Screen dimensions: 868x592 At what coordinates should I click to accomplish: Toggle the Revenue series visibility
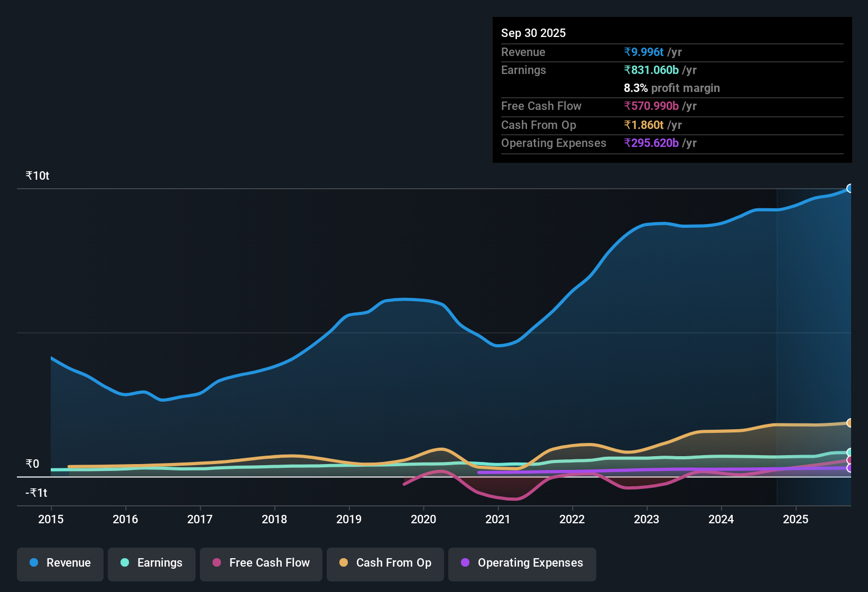click(60, 563)
